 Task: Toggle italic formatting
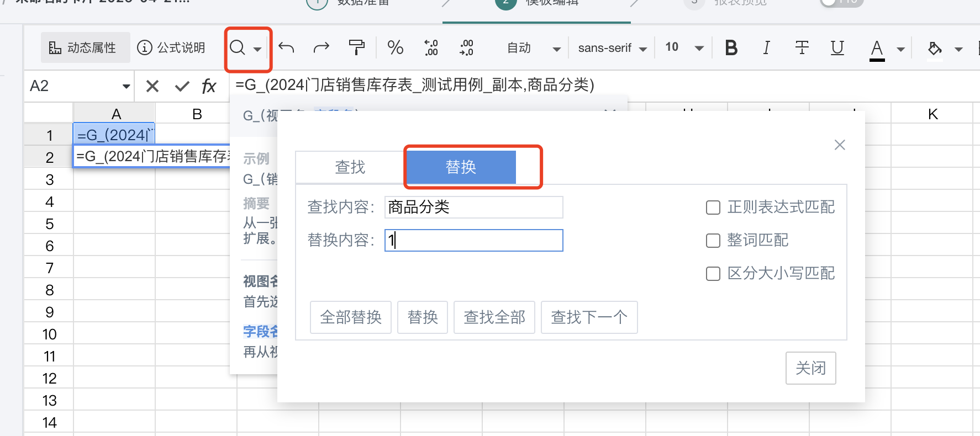(x=766, y=48)
